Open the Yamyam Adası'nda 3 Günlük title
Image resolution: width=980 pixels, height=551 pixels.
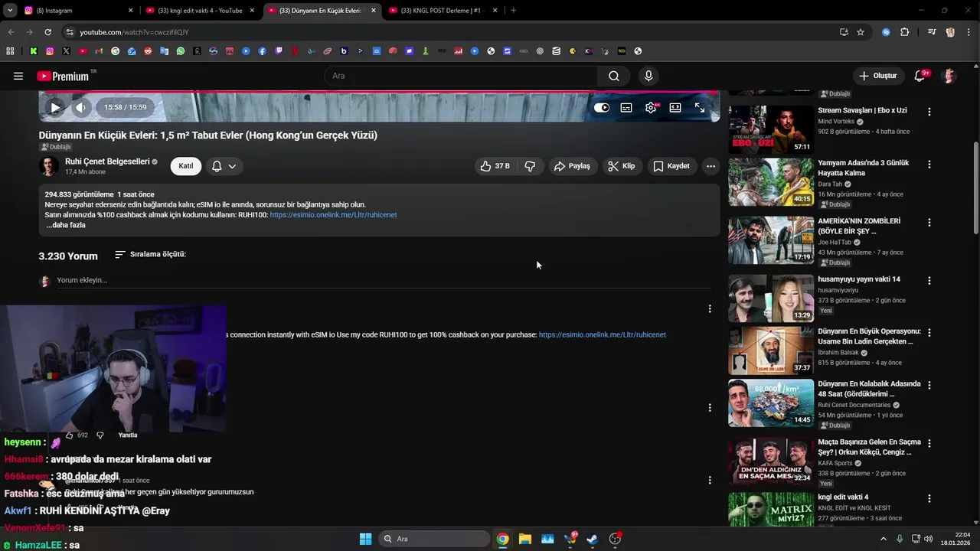click(x=864, y=168)
